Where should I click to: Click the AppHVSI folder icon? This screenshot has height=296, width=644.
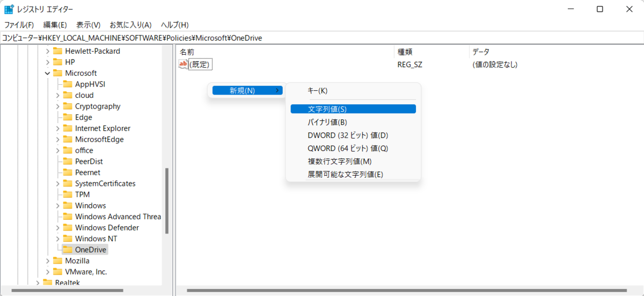pos(67,84)
